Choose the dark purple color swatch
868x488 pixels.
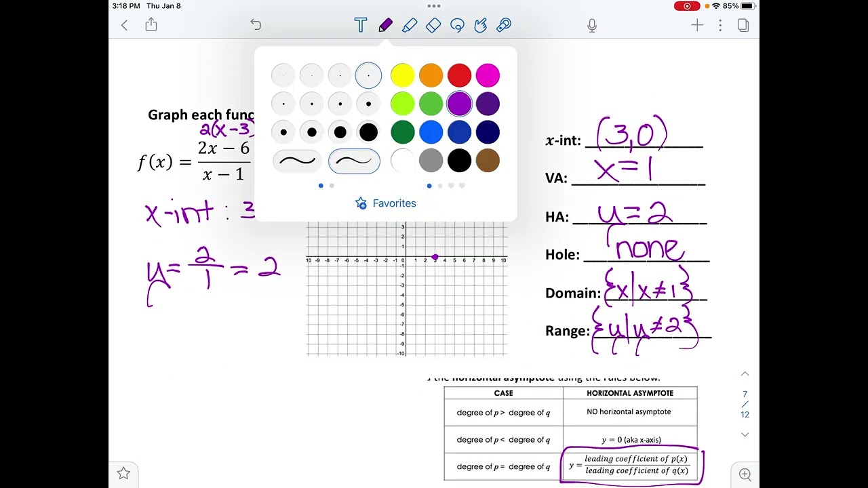(488, 104)
